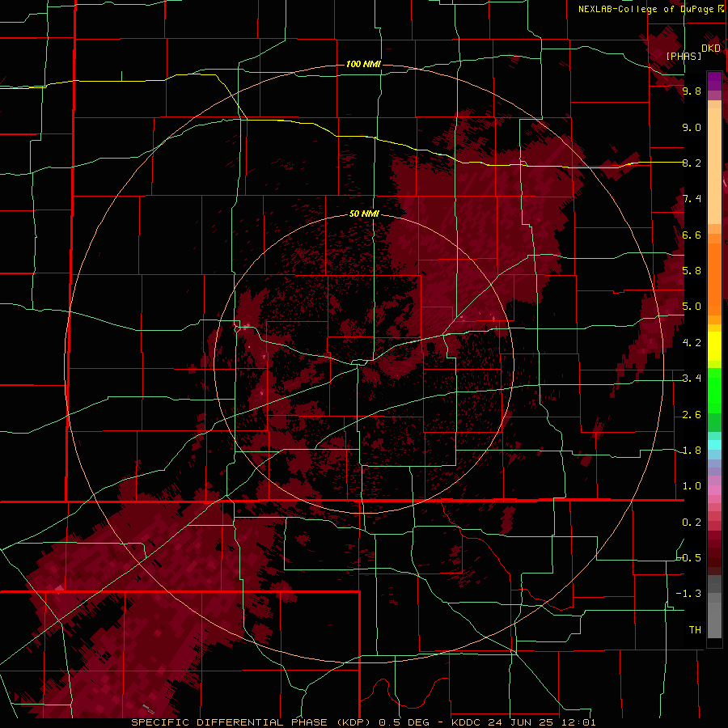Viewport: 728px width, 728px height.
Task: Click the 1.0 value on the color scale
Action: (692, 486)
